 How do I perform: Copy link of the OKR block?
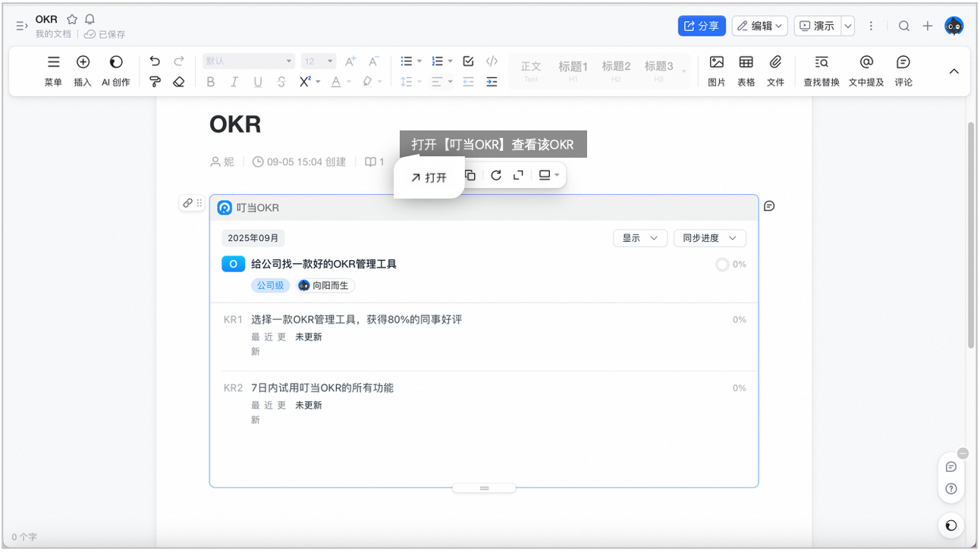[187, 202]
